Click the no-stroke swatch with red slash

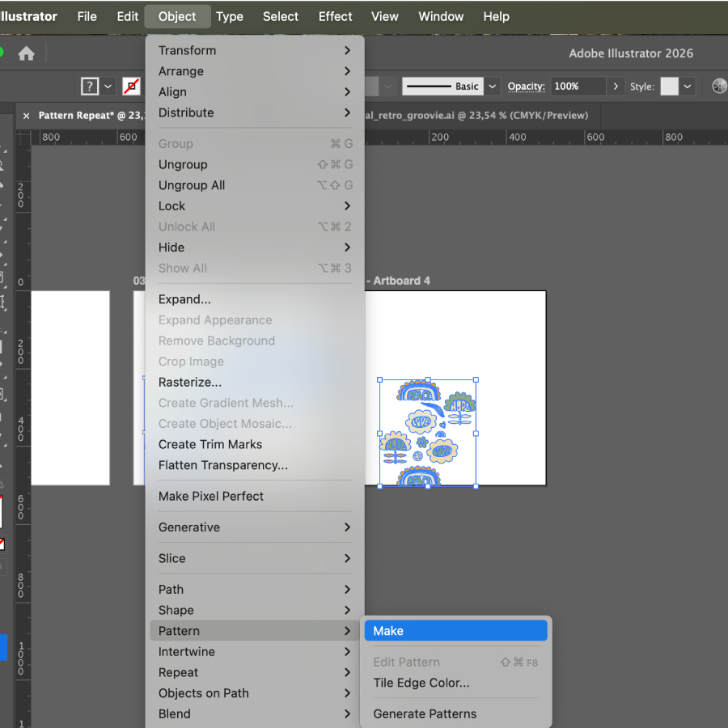131,87
